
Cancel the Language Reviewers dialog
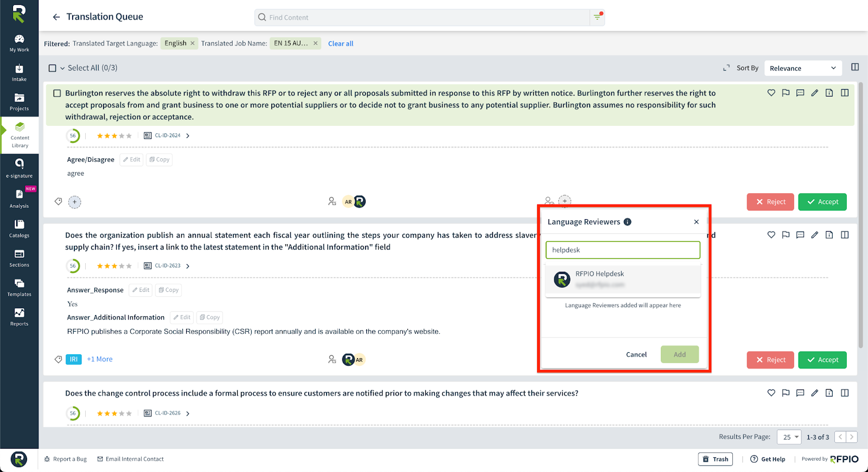[636, 355]
